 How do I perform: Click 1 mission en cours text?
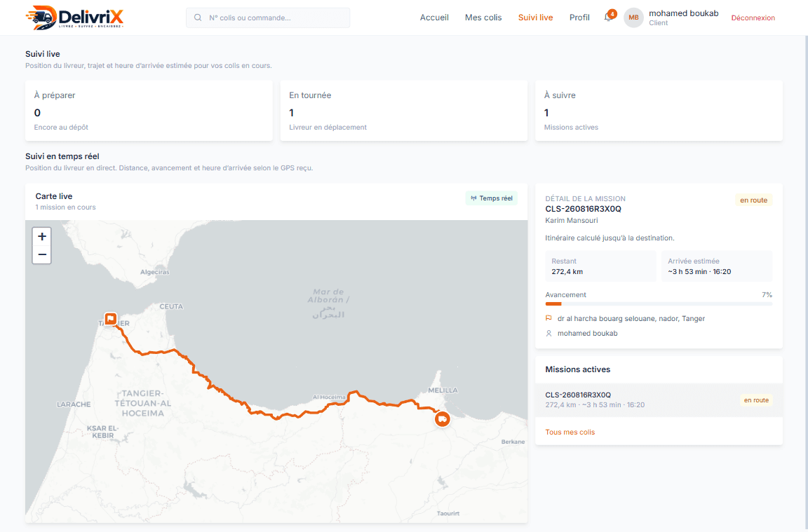point(65,207)
